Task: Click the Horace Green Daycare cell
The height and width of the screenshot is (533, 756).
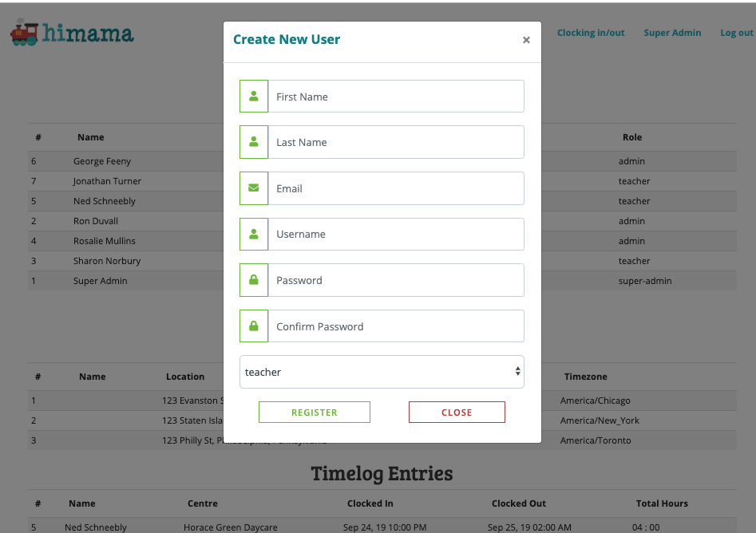Action: click(231, 527)
